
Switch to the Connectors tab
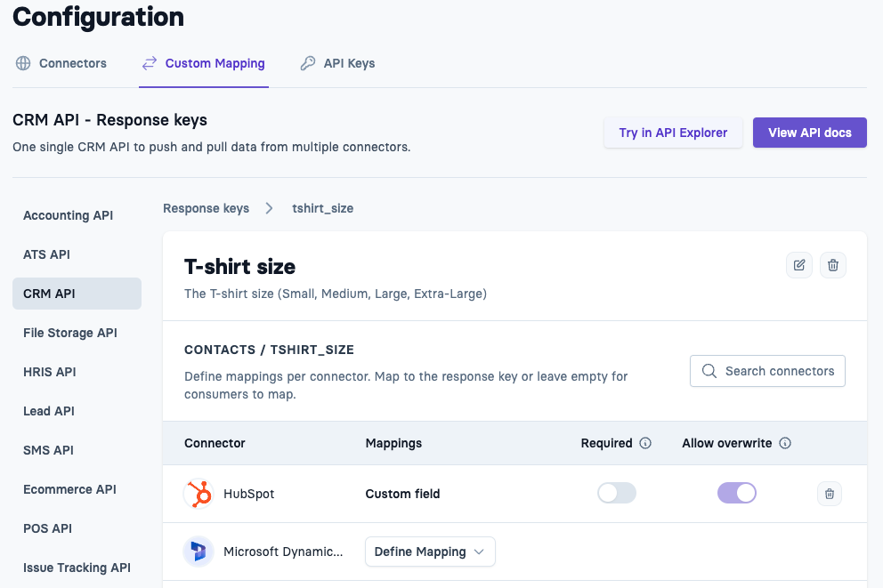pos(61,63)
